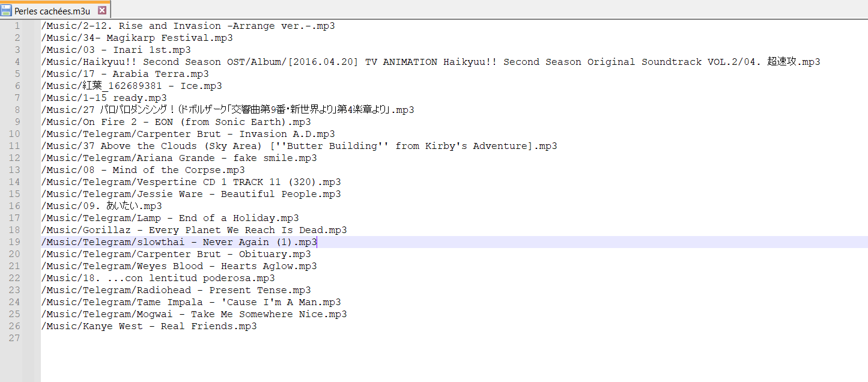This screenshot has height=382, width=868.
Task: Click the 1-15 ready.mp3 line
Action: click(104, 98)
